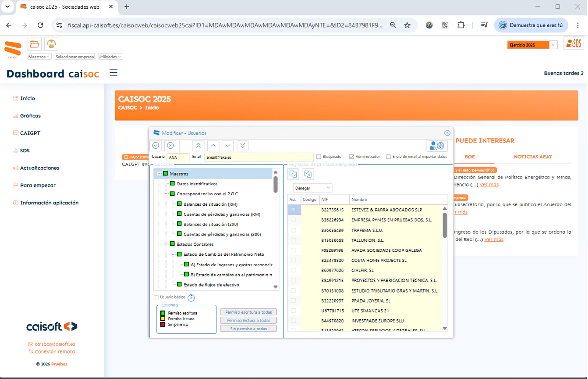The height and width of the screenshot is (379, 588).
Task: Open the Ejercicio 2025 dropdown
Action: tap(532, 45)
